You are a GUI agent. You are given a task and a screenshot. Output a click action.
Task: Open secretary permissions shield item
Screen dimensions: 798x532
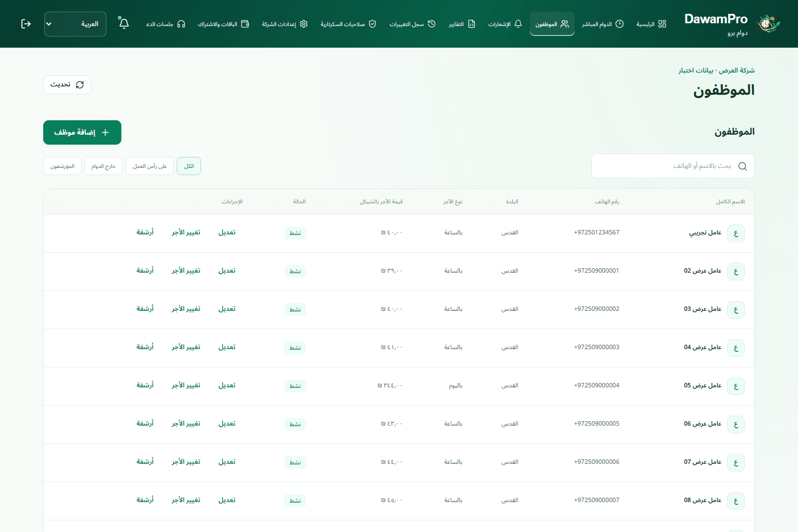coord(348,24)
